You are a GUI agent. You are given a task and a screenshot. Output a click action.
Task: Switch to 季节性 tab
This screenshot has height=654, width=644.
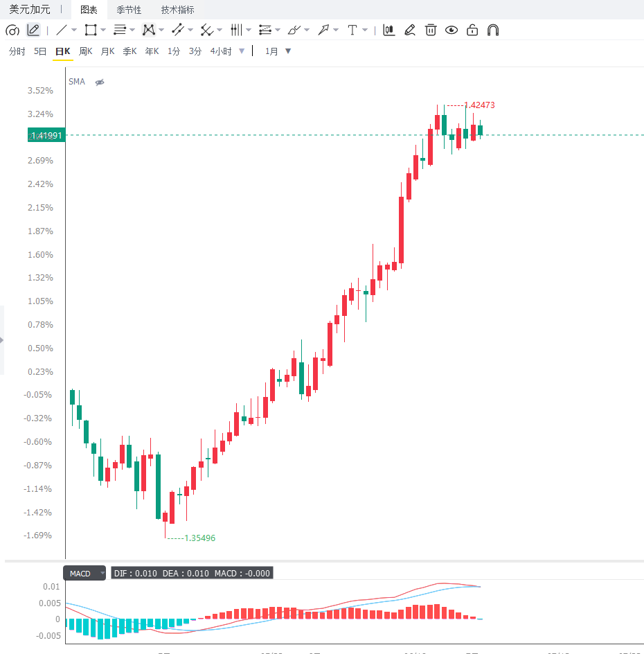[129, 10]
